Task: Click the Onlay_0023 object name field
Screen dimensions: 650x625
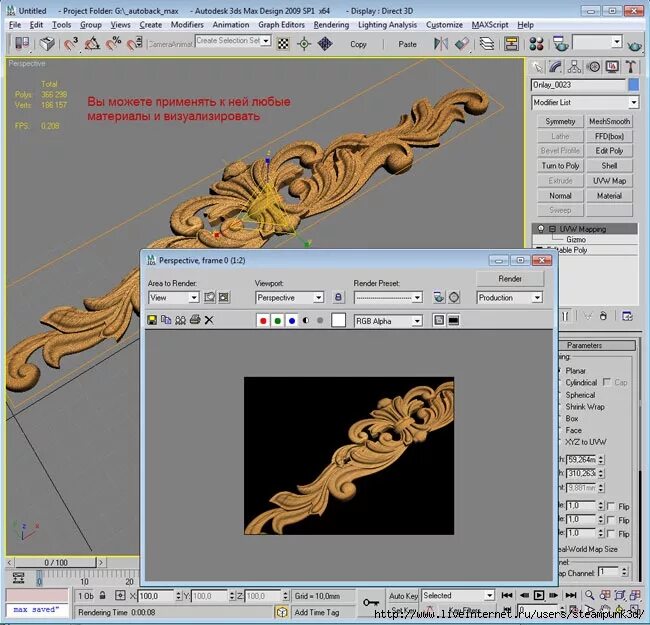Action: pos(578,85)
